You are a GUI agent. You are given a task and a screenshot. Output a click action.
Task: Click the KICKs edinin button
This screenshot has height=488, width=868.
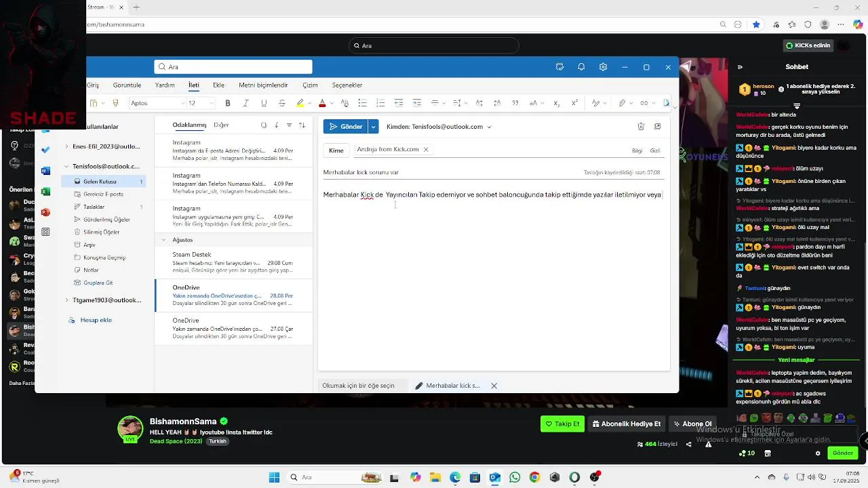point(808,45)
